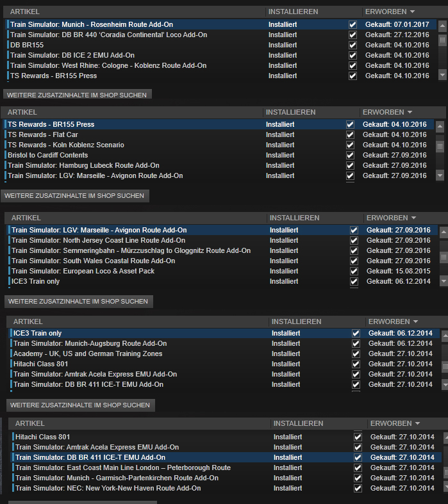Sort by ARTIKEL header above the Munich - Rosenheim list
Image resolution: width=448 pixels, height=504 pixels.
pos(25,12)
